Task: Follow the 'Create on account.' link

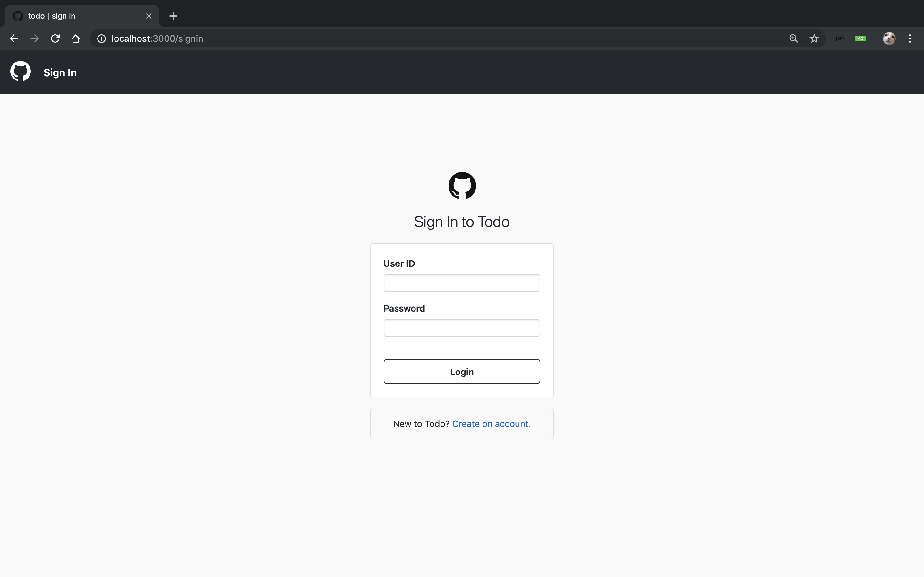Action: [x=491, y=424]
